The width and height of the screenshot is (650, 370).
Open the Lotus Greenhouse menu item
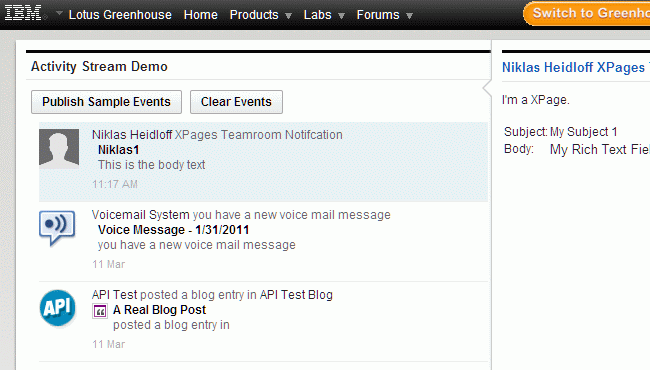(x=120, y=15)
